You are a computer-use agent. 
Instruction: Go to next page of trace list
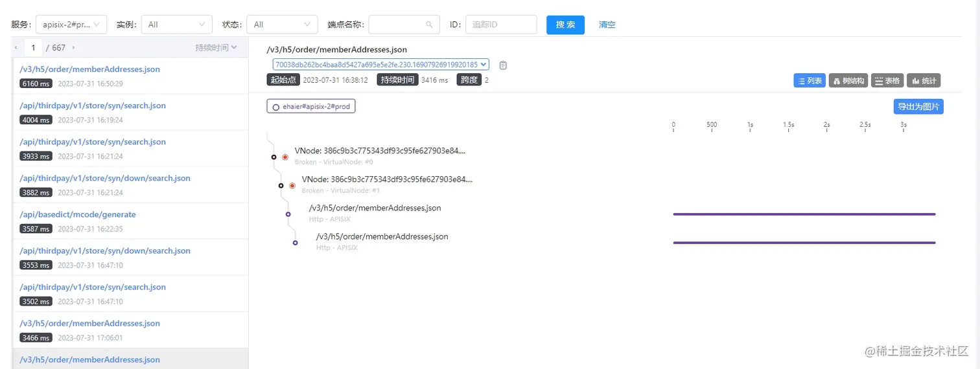click(x=73, y=48)
